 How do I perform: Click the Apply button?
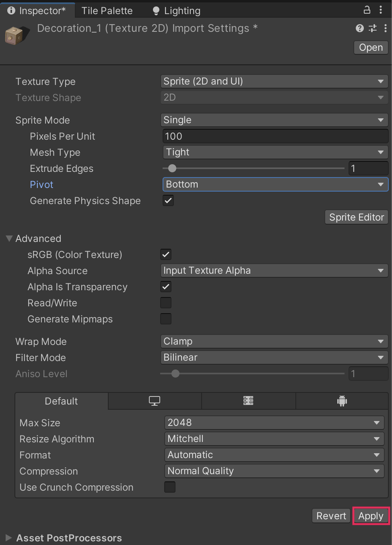click(371, 516)
